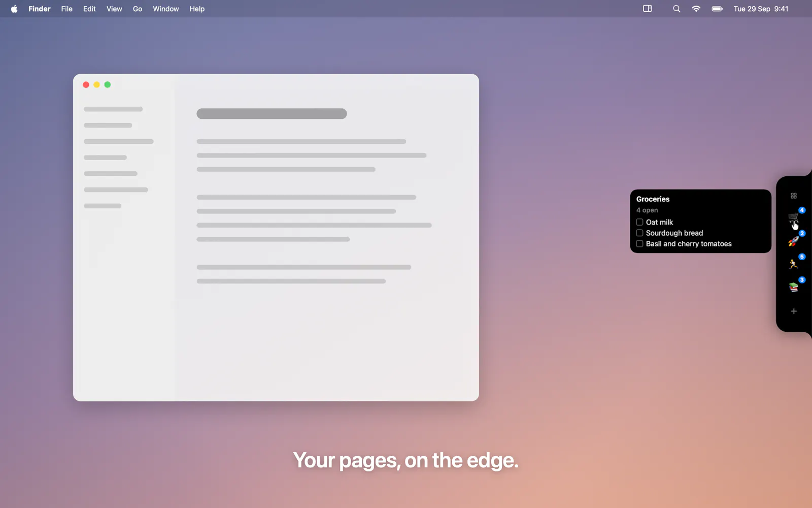Click the Groceries popup title

coord(653,199)
